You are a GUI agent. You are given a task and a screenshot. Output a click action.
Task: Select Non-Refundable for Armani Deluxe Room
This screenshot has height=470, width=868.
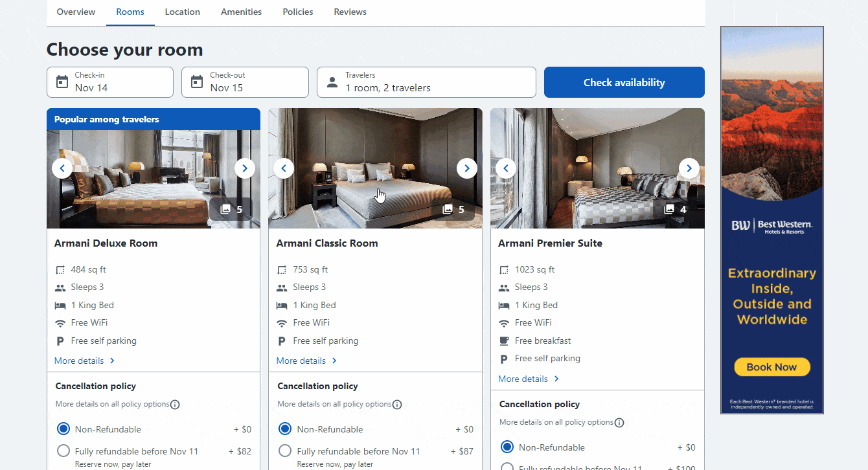click(63, 429)
